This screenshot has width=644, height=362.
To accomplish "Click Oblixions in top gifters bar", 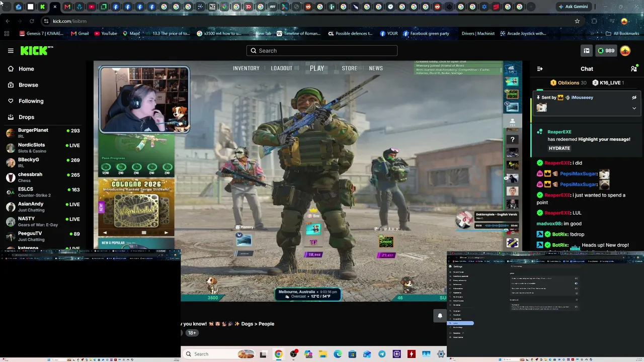I will coord(569,83).
